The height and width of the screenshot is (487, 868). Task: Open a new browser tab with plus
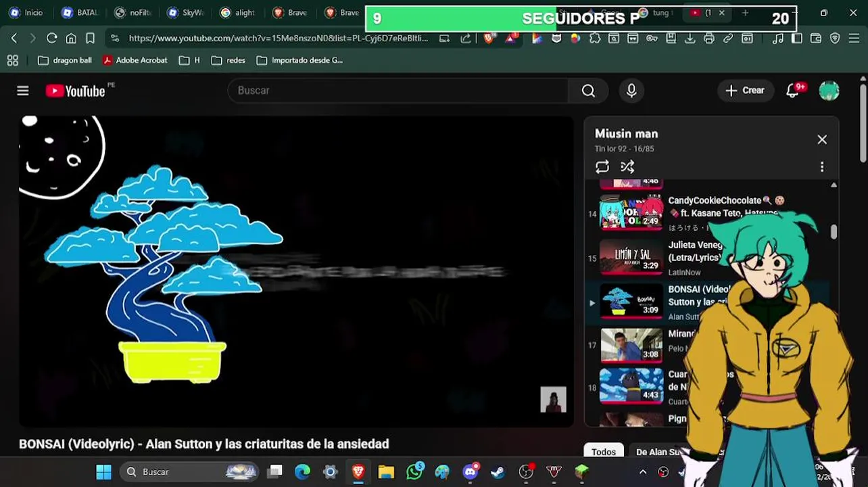click(x=745, y=13)
